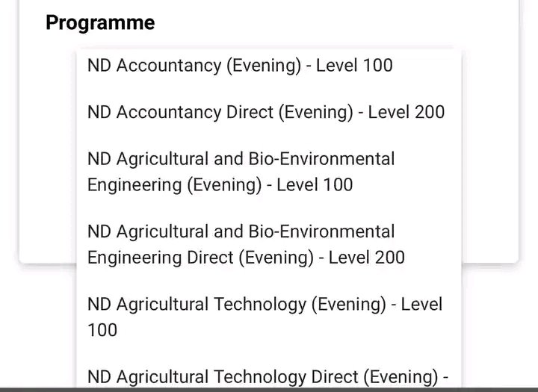
Task: Choose the Level 200 Engineering Direct programme
Action: pyautogui.click(x=245, y=245)
